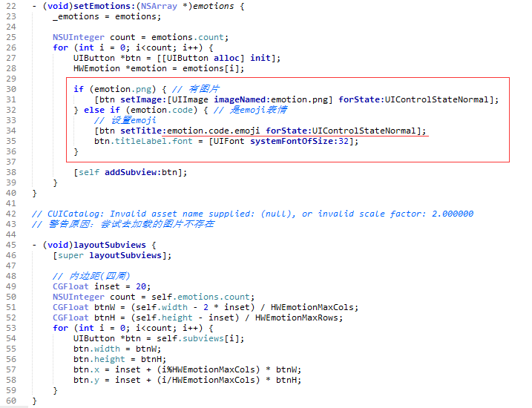
Task: Click line number 60 in the gutter
Action: point(11,401)
